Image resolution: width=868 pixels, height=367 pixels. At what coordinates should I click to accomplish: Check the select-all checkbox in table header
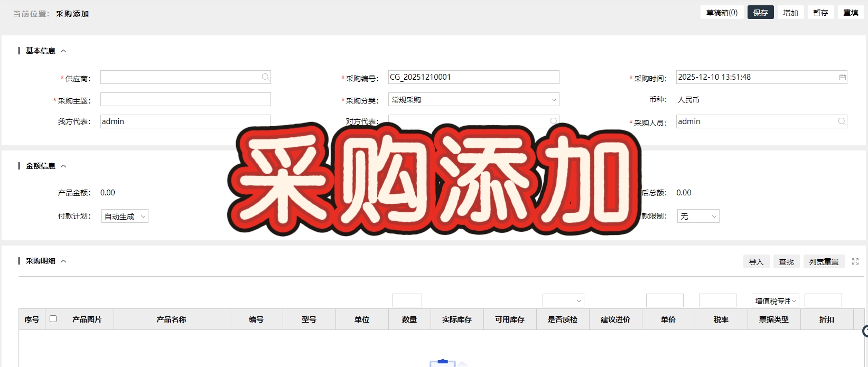coord(53,318)
